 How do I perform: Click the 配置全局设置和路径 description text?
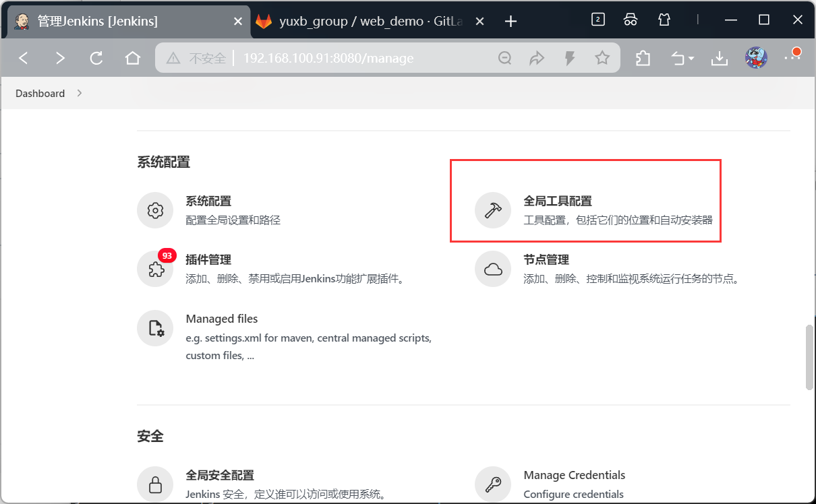tap(233, 220)
